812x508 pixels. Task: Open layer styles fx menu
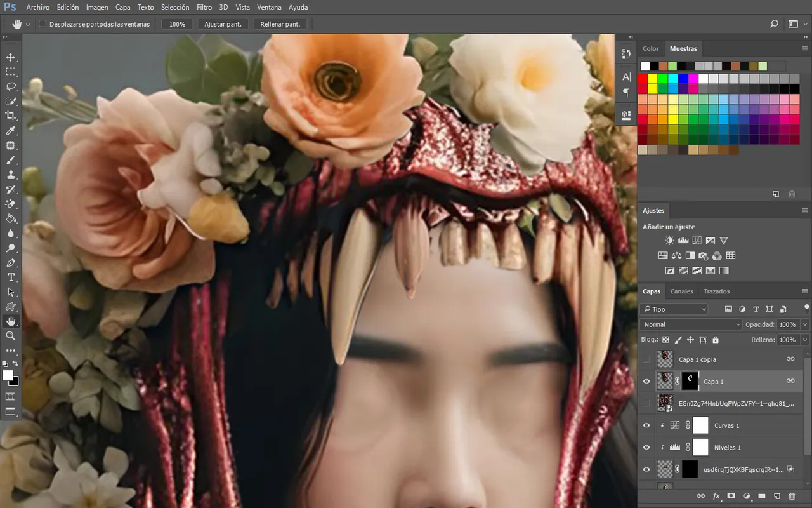point(716,496)
